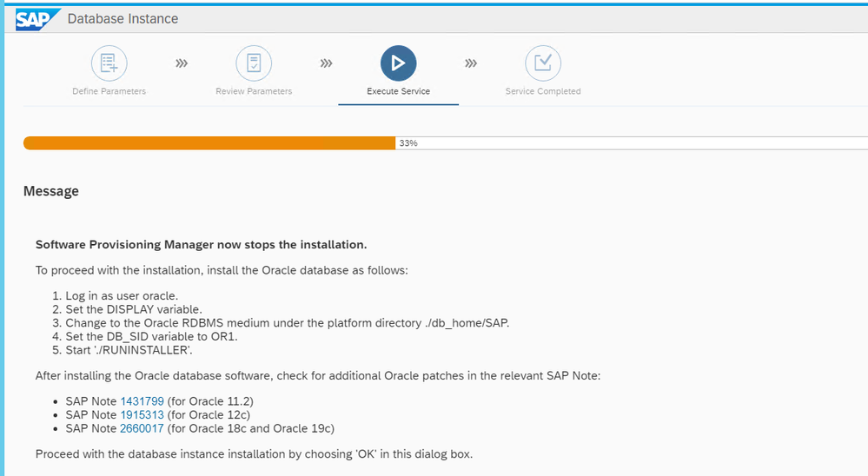Open the Service Completed step label
The height and width of the screenshot is (476, 868).
pyautogui.click(x=543, y=91)
